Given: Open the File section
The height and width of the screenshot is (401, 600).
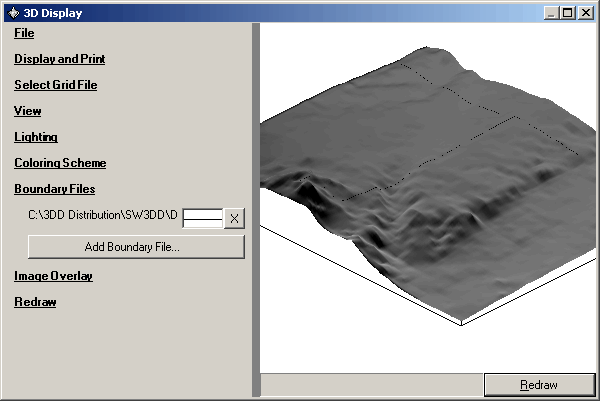Looking at the screenshot, I should [x=24, y=33].
